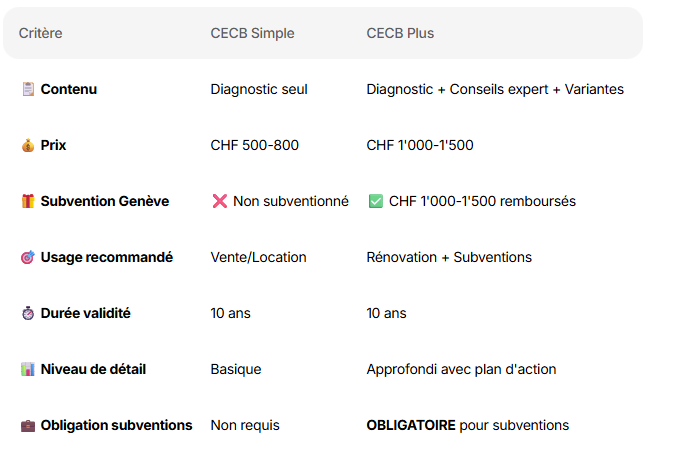Click the red cross before Non subventionné
Screen dimensions: 682x453
pos(220,202)
